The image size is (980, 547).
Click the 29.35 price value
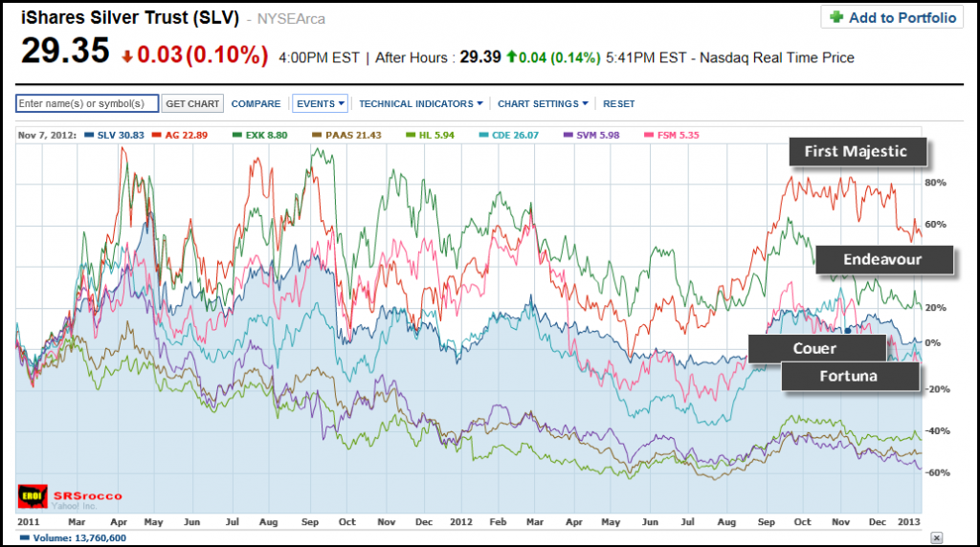pos(65,51)
